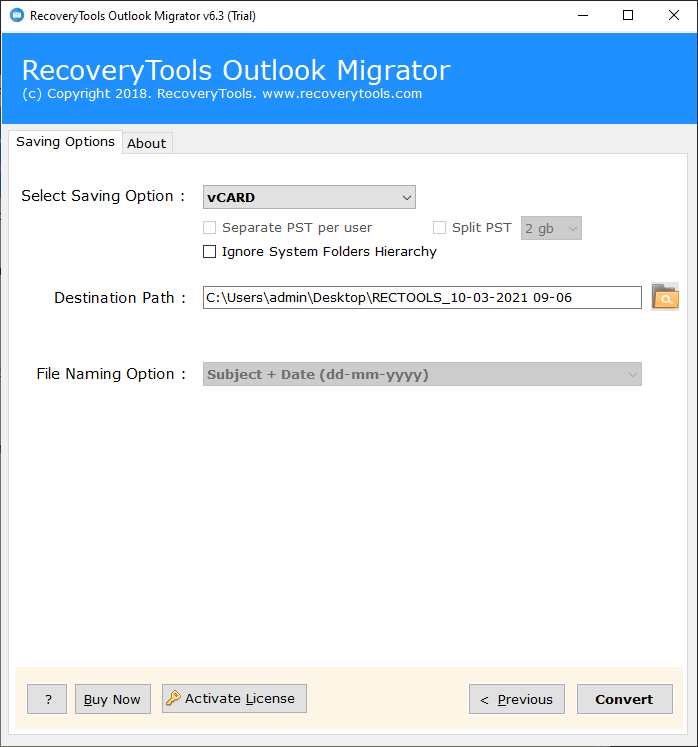Select the Saving Options tab

65,142
